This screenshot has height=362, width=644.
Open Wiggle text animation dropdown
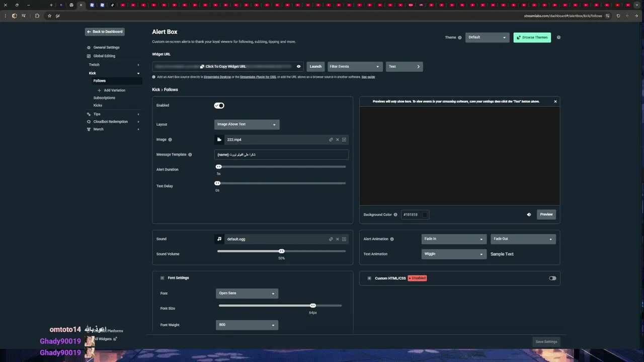pyautogui.click(x=454, y=254)
